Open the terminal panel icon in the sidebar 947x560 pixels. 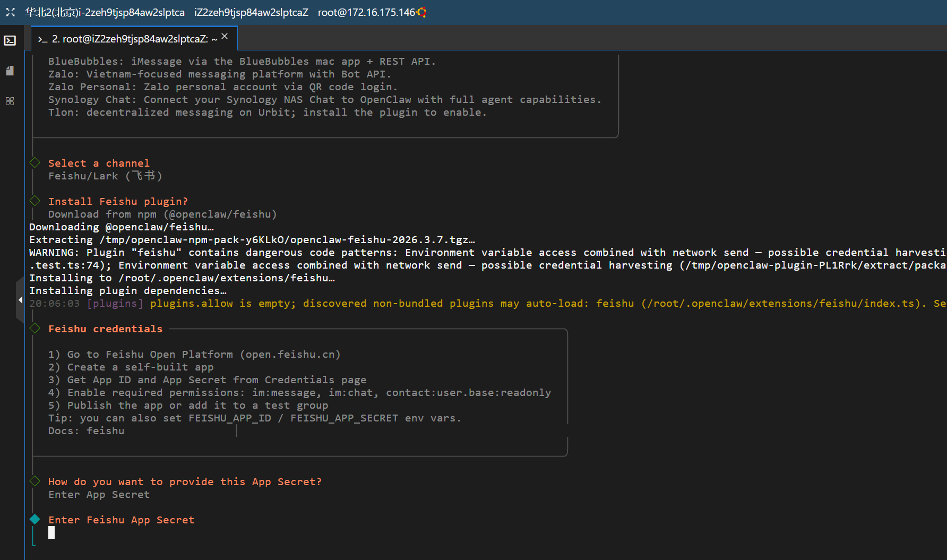point(10,41)
